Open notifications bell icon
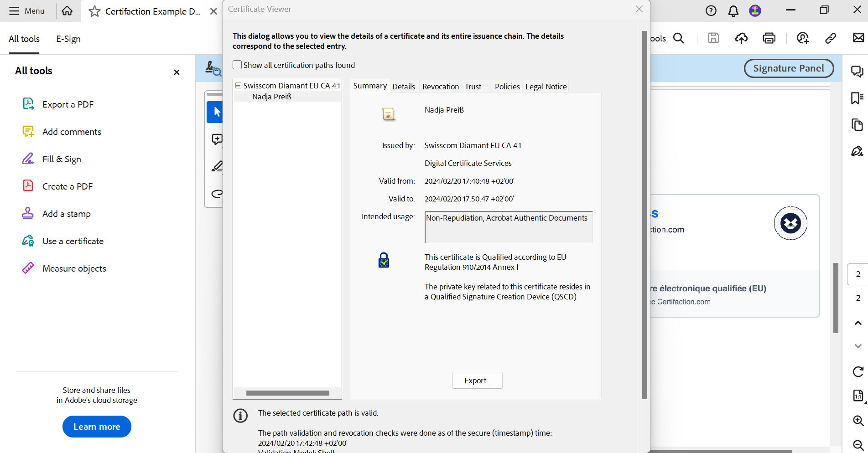This screenshot has width=868, height=453. pyautogui.click(x=733, y=11)
